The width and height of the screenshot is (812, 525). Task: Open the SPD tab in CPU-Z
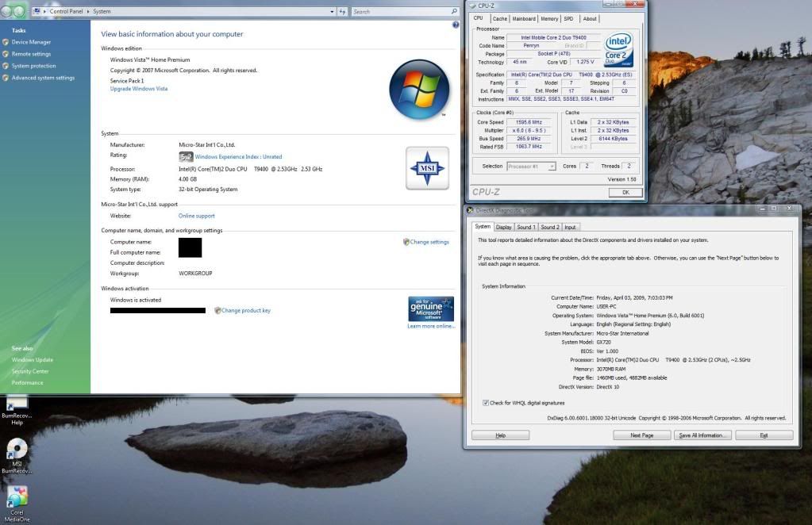[x=568, y=18]
